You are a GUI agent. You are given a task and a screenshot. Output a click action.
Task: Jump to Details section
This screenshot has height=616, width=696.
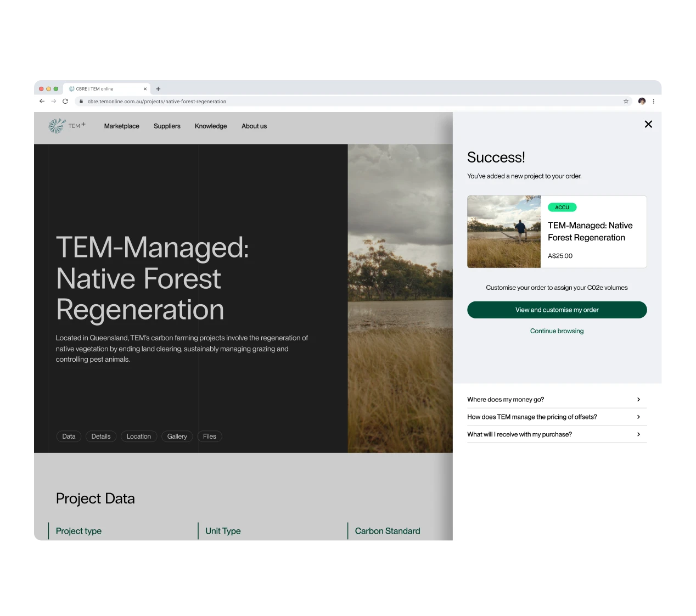click(101, 436)
